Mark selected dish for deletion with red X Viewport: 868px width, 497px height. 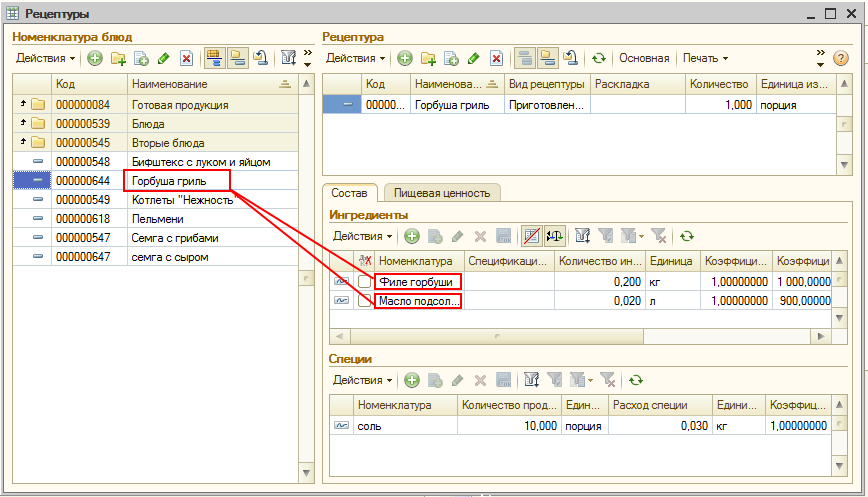186,59
